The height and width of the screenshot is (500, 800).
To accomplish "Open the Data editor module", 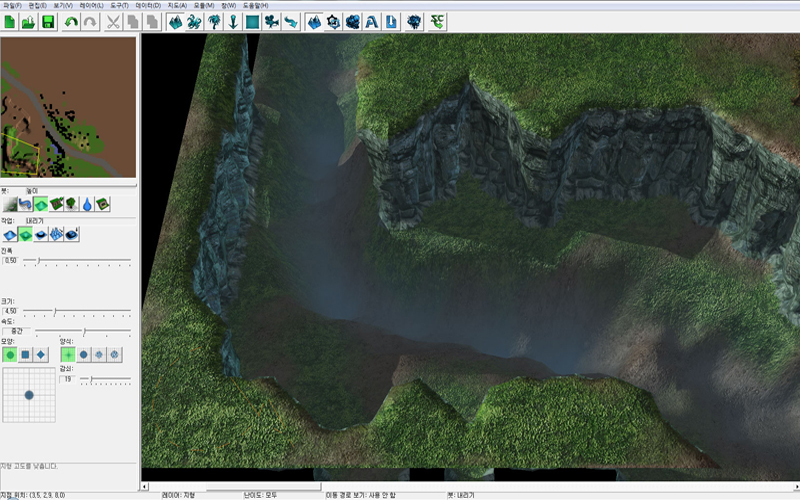I will pos(353,22).
